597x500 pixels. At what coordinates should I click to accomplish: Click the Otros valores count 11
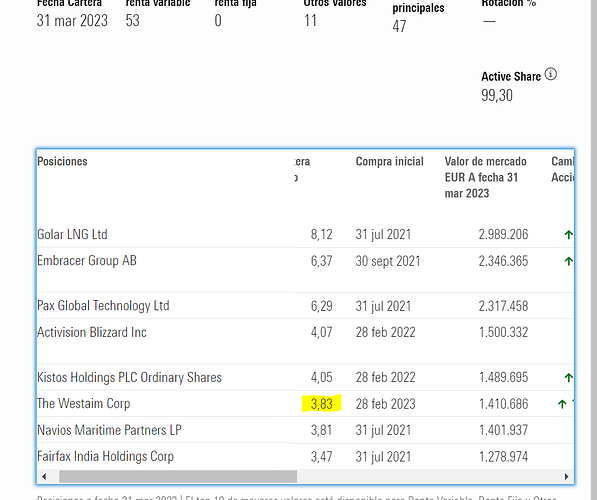coord(310,21)
